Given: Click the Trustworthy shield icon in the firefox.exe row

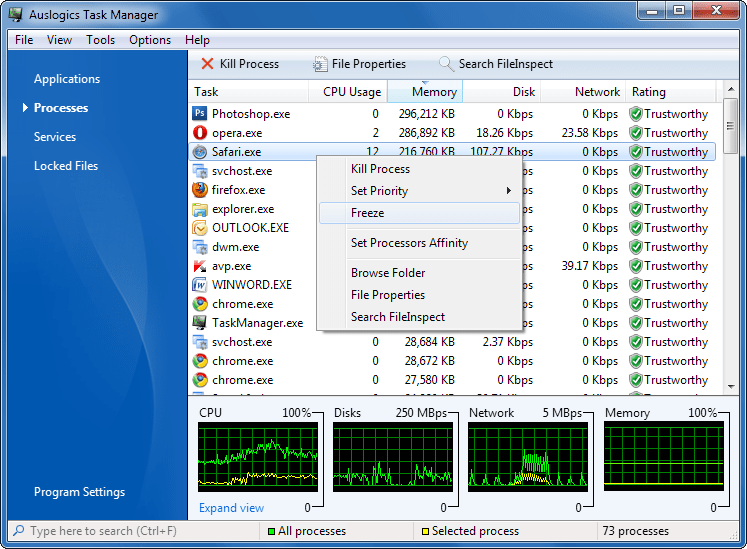Looking at the screenshot, I should click(x=636, y=190).
